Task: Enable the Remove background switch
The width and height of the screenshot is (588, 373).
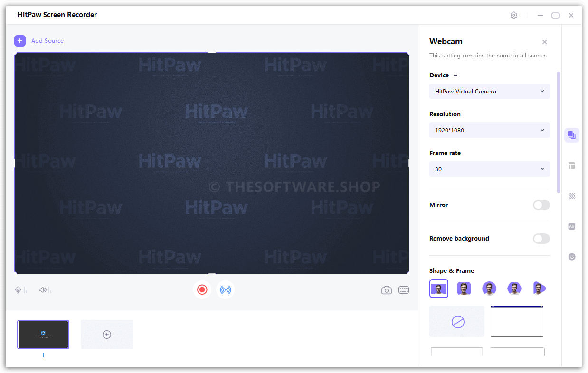Action: click(x=541, y=239)
